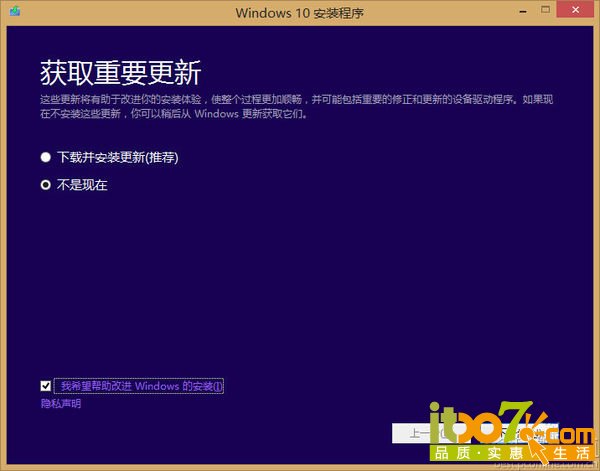Click the 不是现在 option label text
Screen dimensions: 600x471
point(82,185)
